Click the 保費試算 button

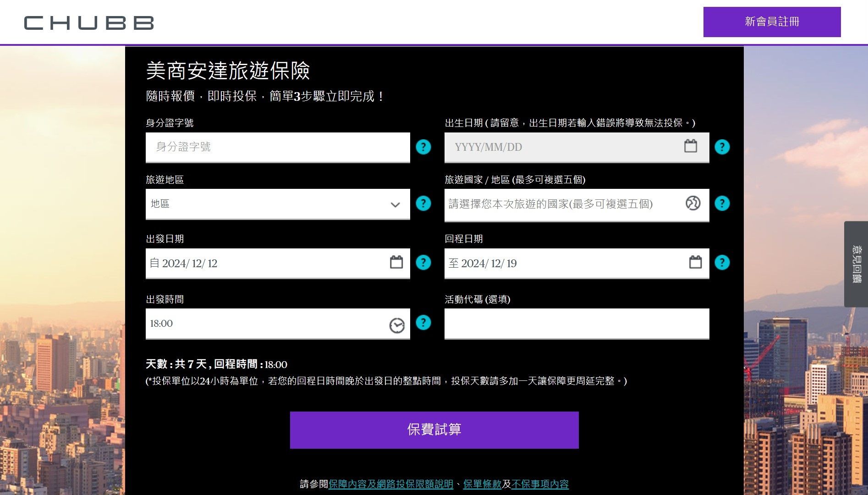(434, 430)
